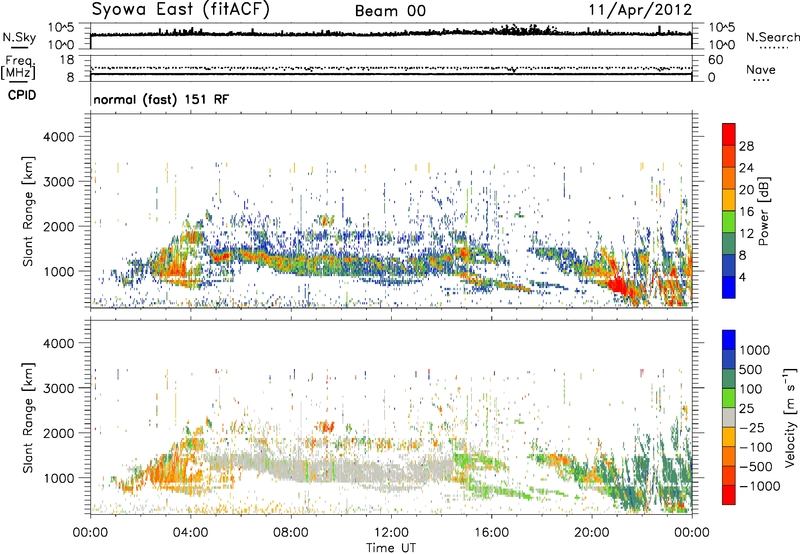Select the 12 value on Power colorbar
This screenshot has height=554, width=800.
746,234
